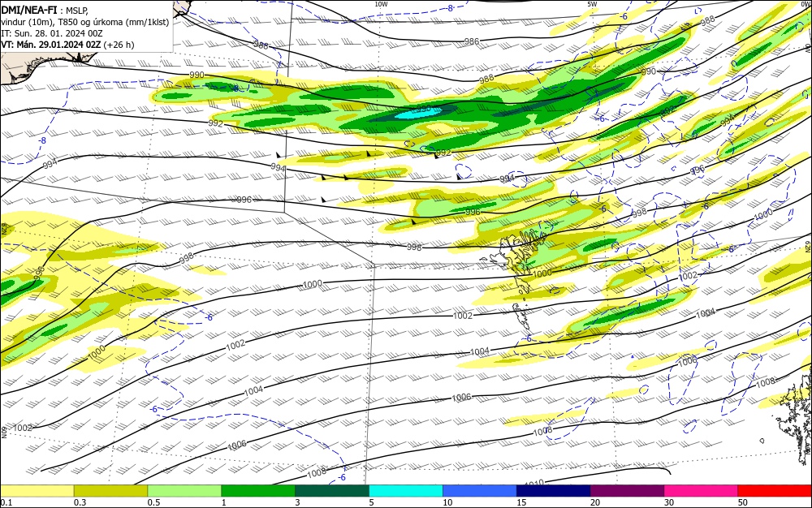
Task: Click the DMI/NEA-FI title text
Action: pyautogui.click(x=29, y=10)
